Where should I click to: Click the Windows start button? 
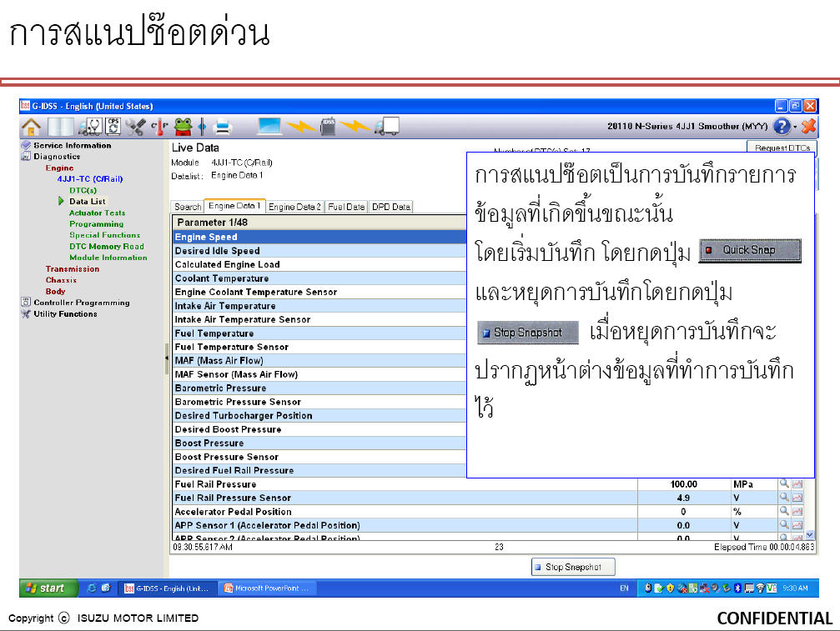(48, 588)
